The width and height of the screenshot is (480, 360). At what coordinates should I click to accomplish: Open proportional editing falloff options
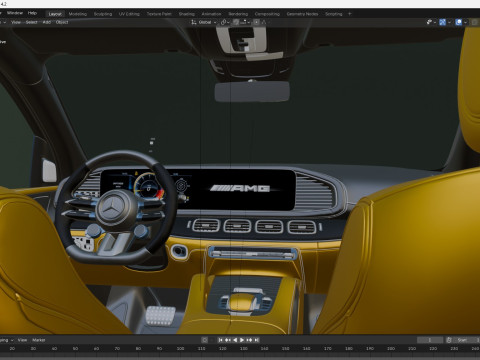click(x=264, y=22)
